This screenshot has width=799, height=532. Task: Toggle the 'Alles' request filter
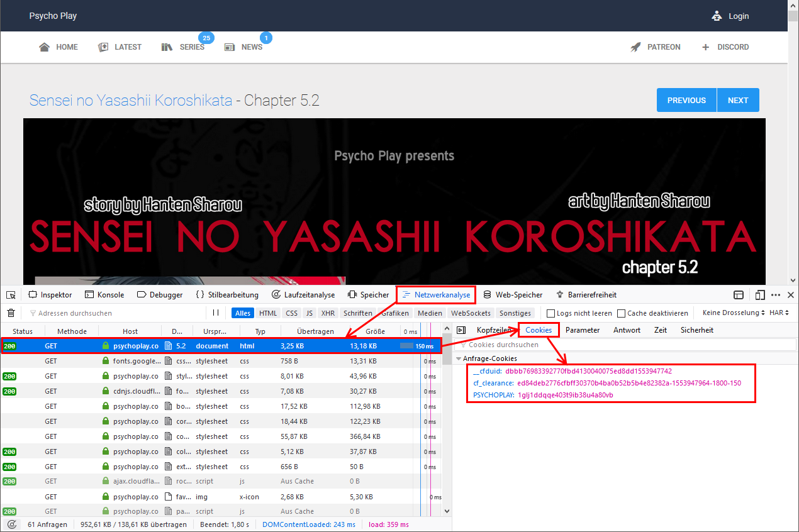tap(243, 313)
